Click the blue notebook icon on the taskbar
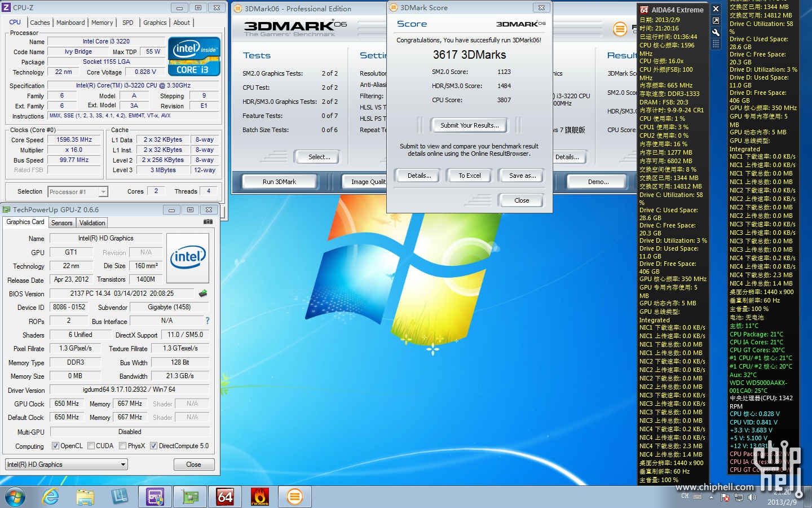The height and width of the screenshot is (508, 812). [x=120, y=497]
